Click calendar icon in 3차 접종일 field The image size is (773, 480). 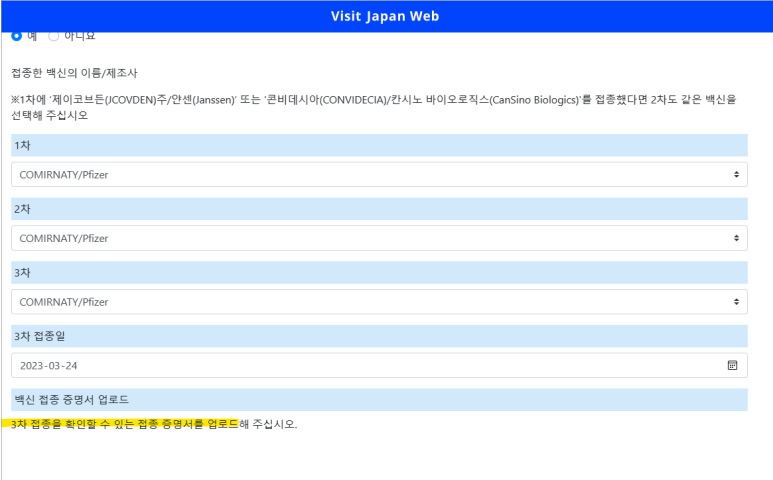tap(732, 365)
